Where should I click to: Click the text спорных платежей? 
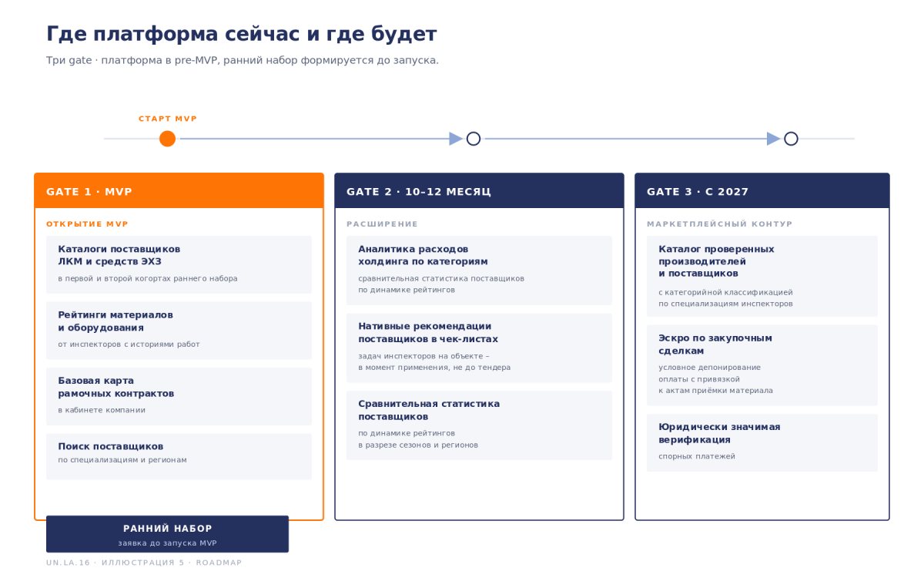(x=697, y=456)
